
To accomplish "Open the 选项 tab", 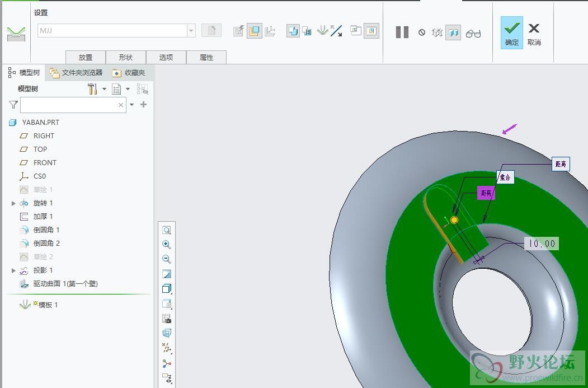I will coord(166,57).
